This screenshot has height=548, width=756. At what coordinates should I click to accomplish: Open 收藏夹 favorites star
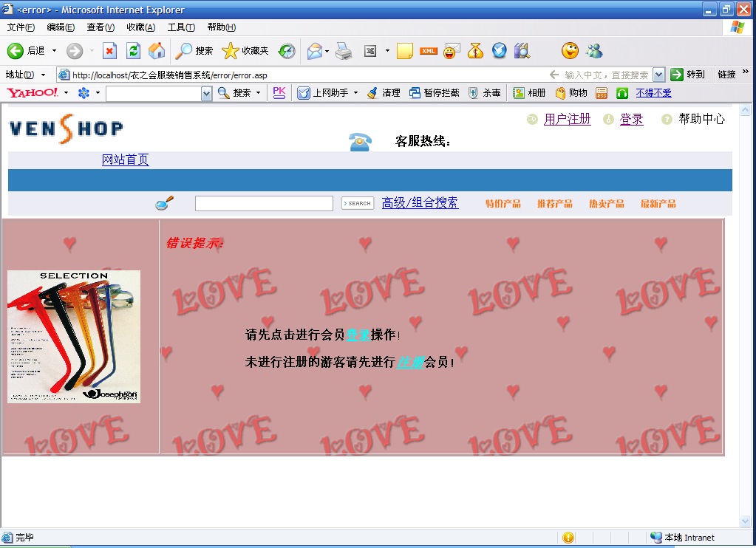(245, 51)
